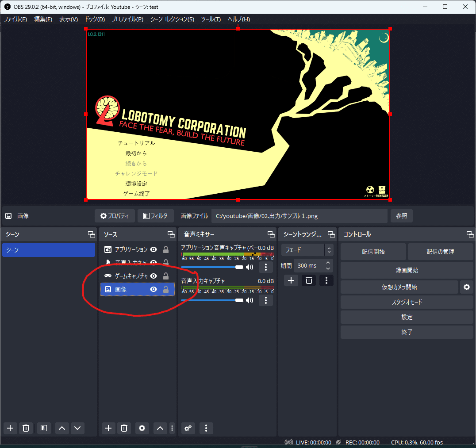This screenshot has height=448, width=476.
Task: Open 設定 in controls
Action: coord(407,317)
